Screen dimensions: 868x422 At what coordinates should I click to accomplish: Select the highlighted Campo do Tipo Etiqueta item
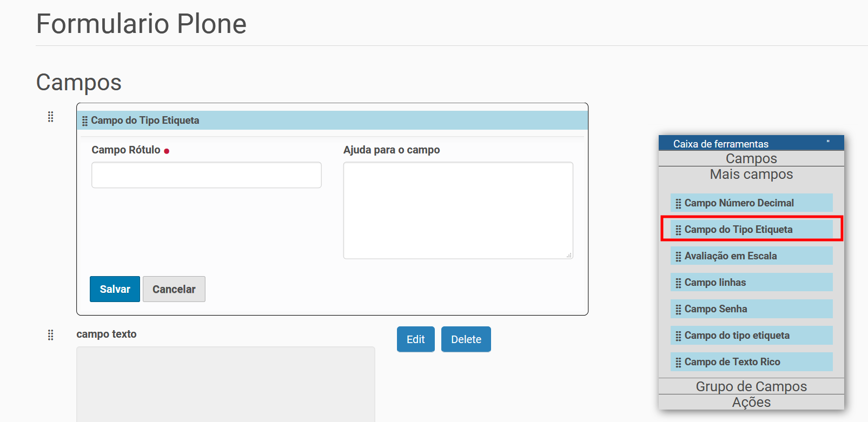[x=751, y=229]
